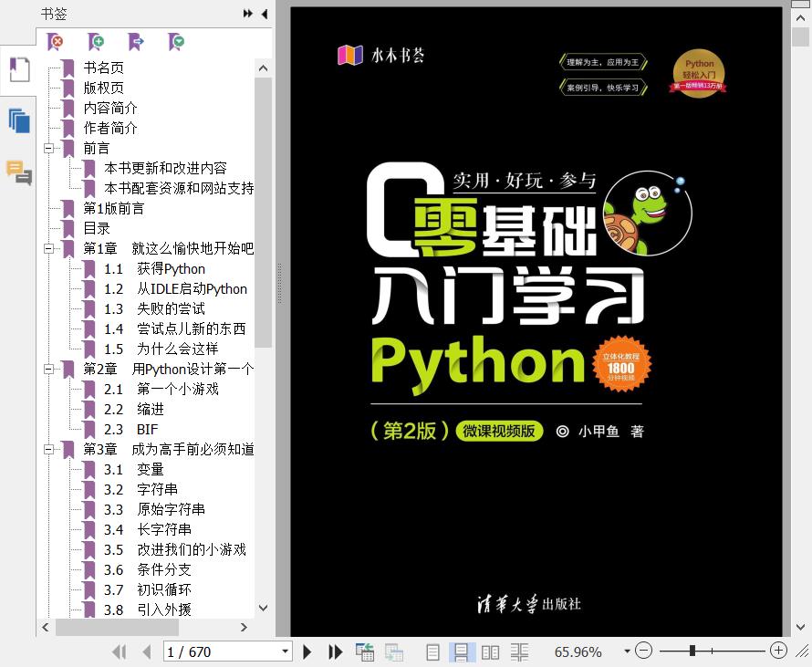Click the bookmark panel's right scroll arrow
812x667 pixels.
[x=244, y=627]
